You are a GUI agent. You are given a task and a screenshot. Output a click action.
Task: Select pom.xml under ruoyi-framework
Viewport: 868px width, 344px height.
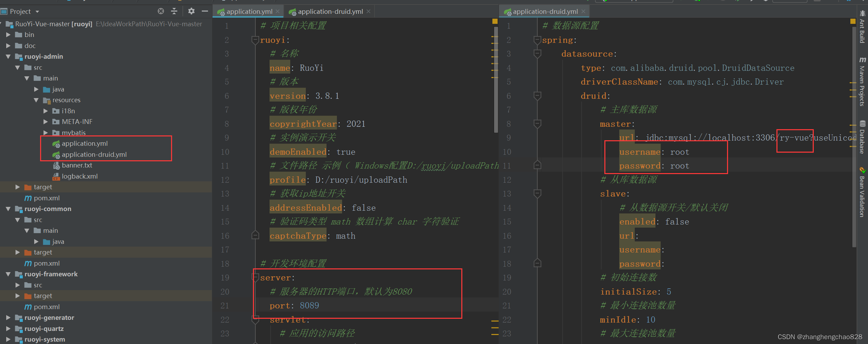[47, 307]
